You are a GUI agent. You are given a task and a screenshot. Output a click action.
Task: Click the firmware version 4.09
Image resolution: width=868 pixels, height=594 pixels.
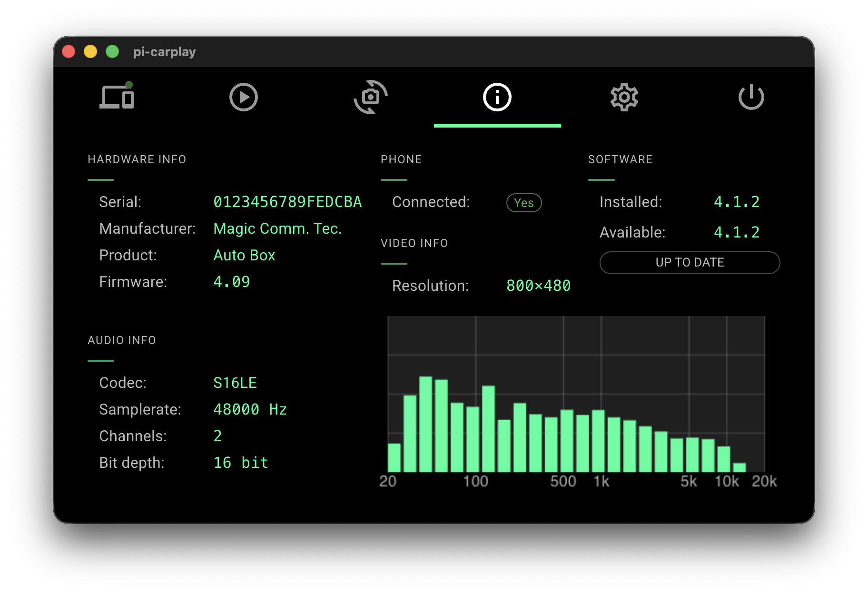pyautogui.click(x=231, y=282)
